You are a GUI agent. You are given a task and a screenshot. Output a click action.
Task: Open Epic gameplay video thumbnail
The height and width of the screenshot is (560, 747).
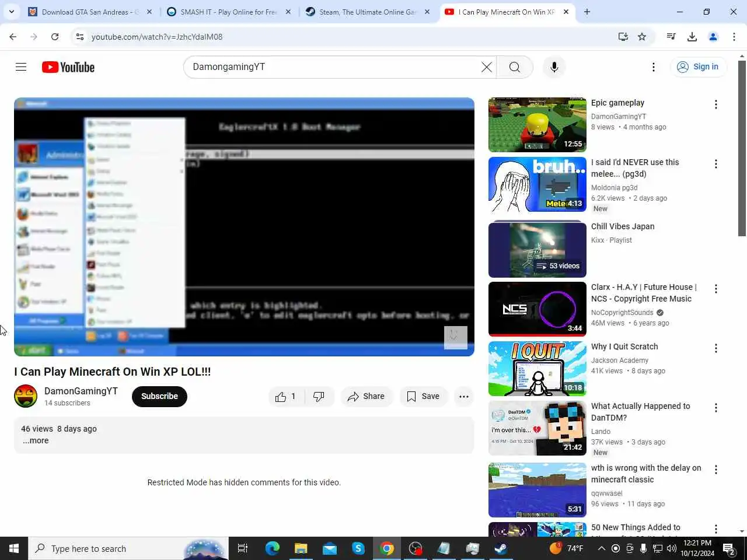coord(537,125)
